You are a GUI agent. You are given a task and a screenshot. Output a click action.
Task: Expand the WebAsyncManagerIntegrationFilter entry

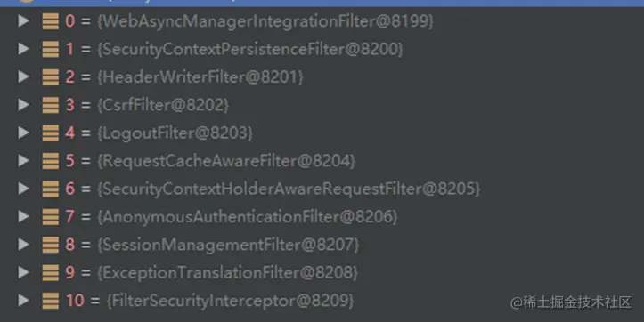coord(23,21)
